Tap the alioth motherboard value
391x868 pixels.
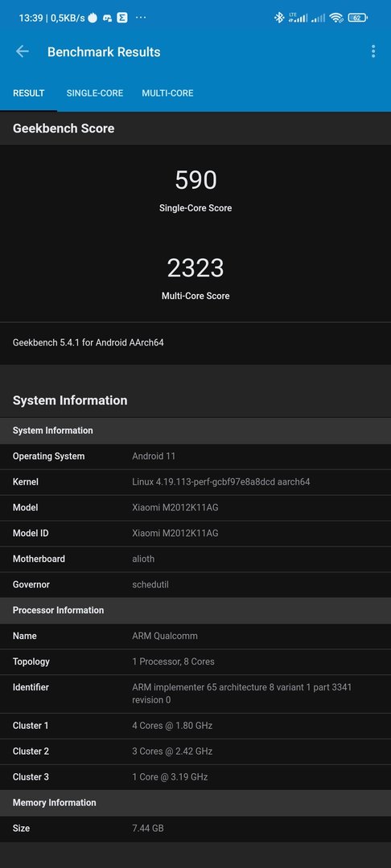click(x=143, y=559)
